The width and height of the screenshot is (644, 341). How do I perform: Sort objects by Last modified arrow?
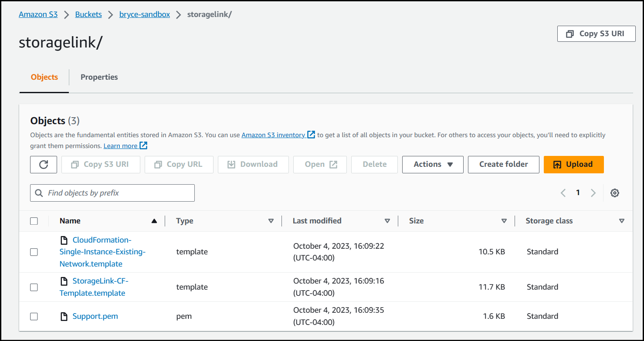(387, 221)
